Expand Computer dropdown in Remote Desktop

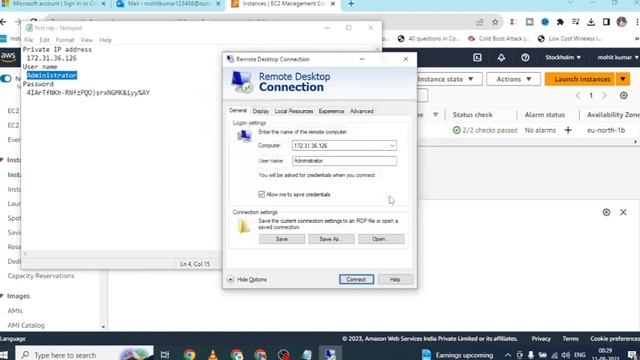coord(392,146)
